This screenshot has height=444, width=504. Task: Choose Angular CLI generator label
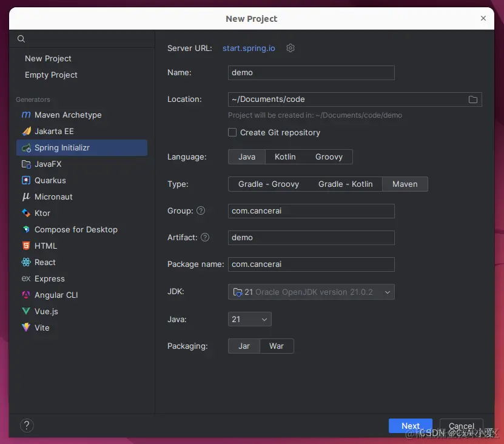pyautogui.click(x=56, y=295)
